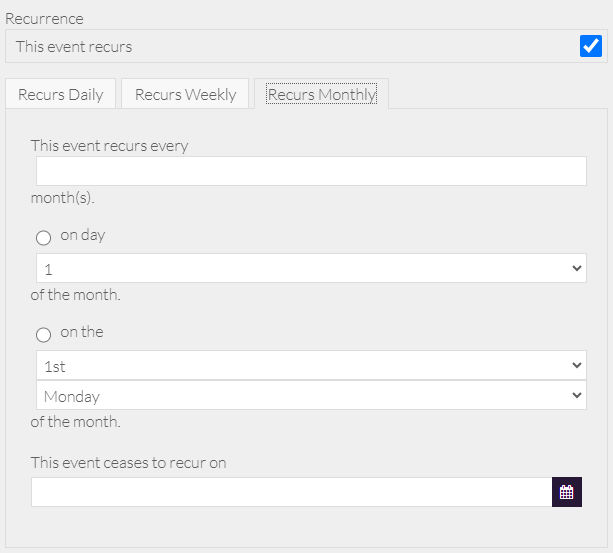The width and height of the screenshot is (613, 553).
Task: Click the arrow of the 1st dropdown
Action: tap(576, 365)
